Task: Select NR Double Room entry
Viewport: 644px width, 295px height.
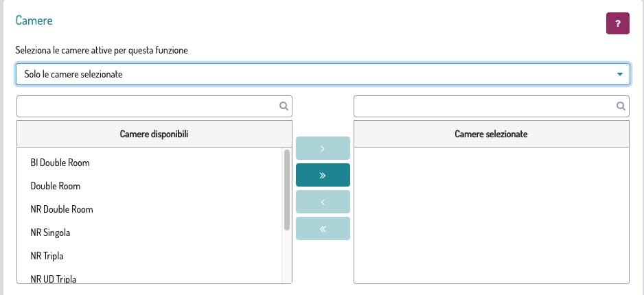Action: click(62, 209)
